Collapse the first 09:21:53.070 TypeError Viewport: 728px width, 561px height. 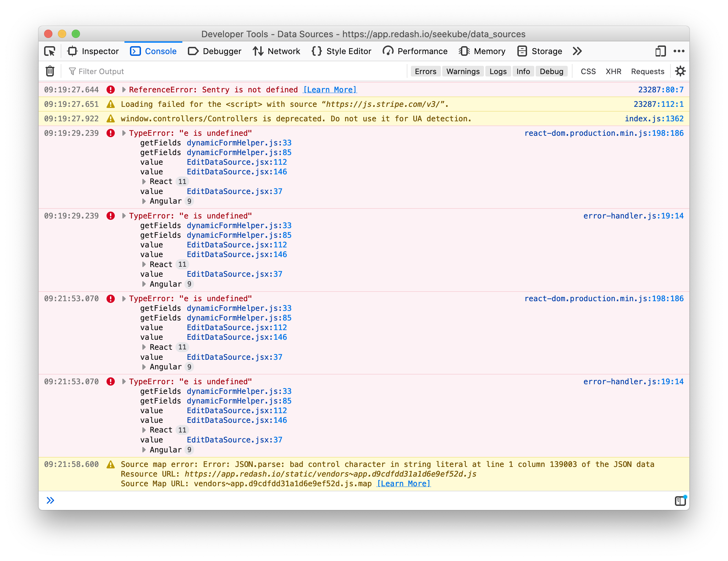[x=124, y=298]
